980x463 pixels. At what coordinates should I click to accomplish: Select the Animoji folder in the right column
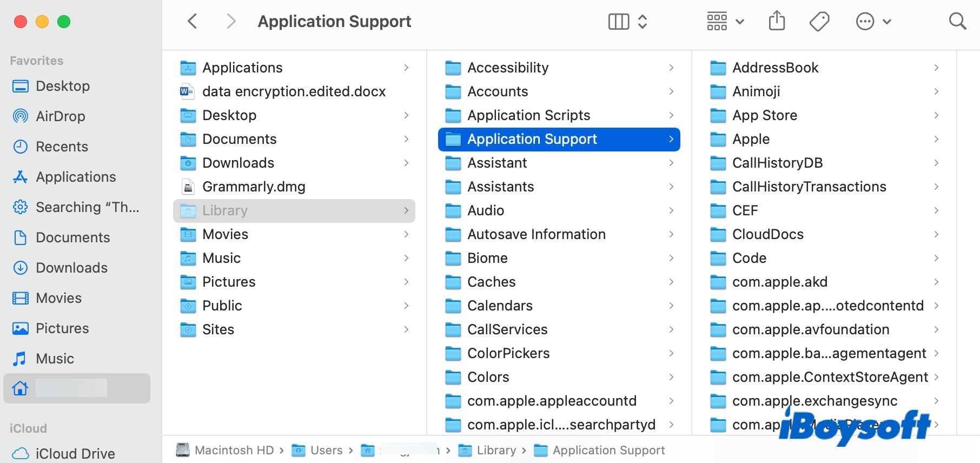coord(756,91)
